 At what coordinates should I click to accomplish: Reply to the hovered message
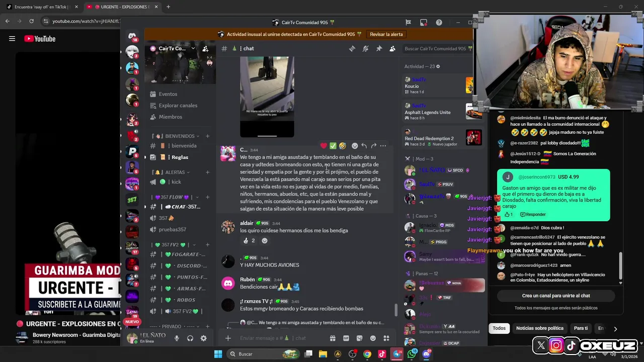364,146
